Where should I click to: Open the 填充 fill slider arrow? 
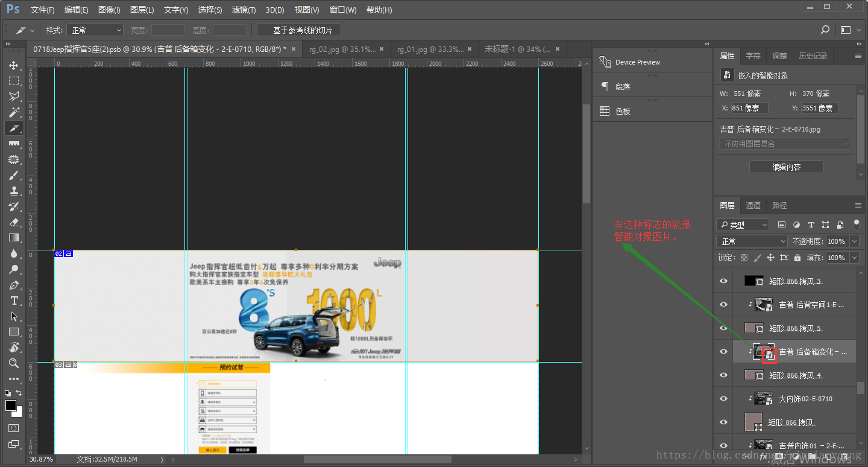point(854,258)
